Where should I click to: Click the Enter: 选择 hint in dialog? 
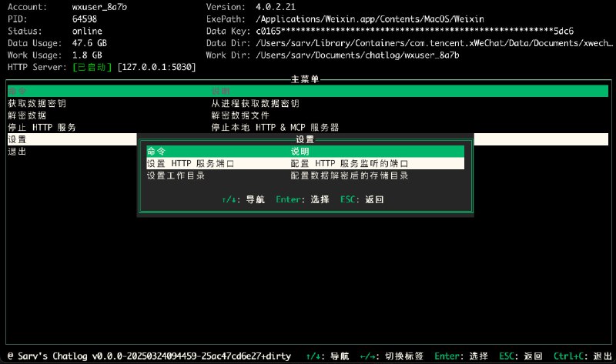pos(303,199)
